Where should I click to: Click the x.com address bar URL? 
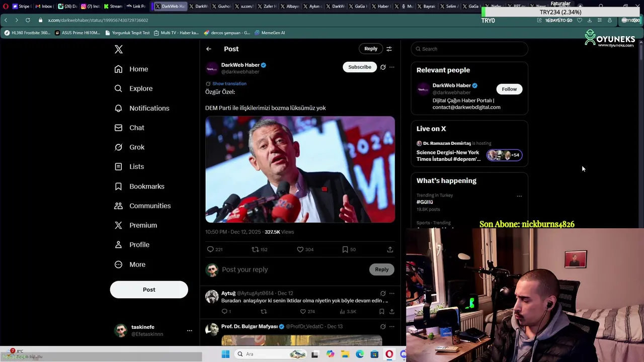[98, 20]
